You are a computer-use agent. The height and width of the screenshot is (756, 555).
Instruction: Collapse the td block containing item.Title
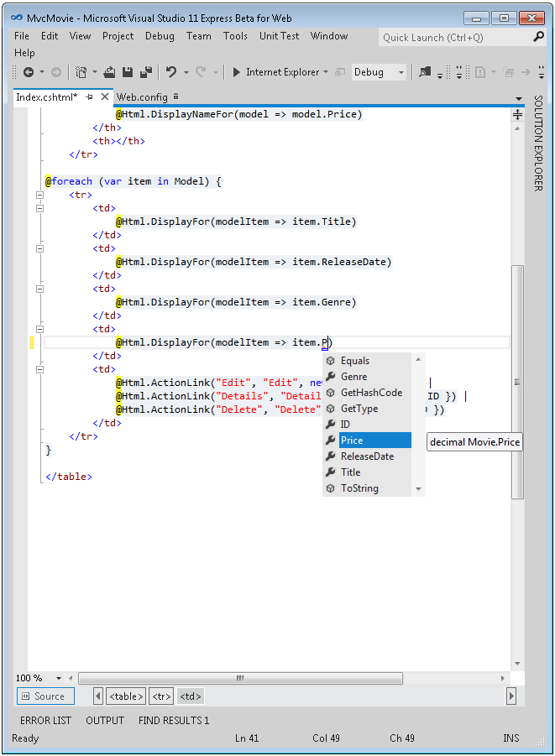[x=39, y=209]
